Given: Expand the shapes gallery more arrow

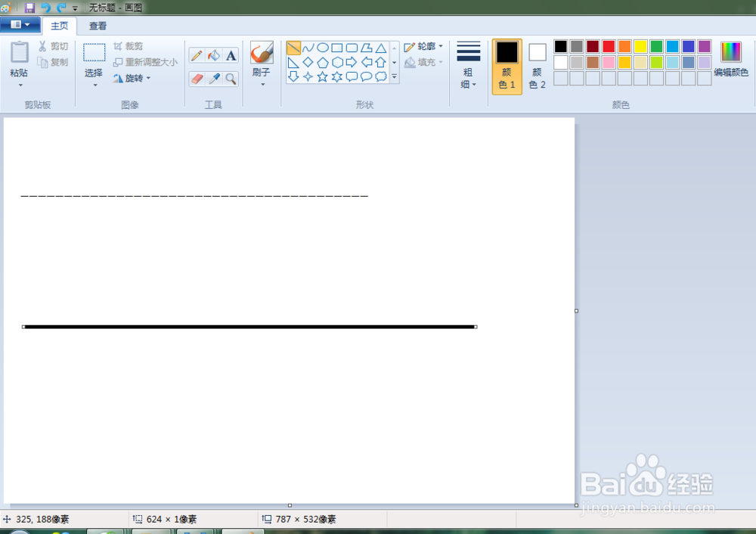Looking at the screenshot, I should click(x=394, y=76).
